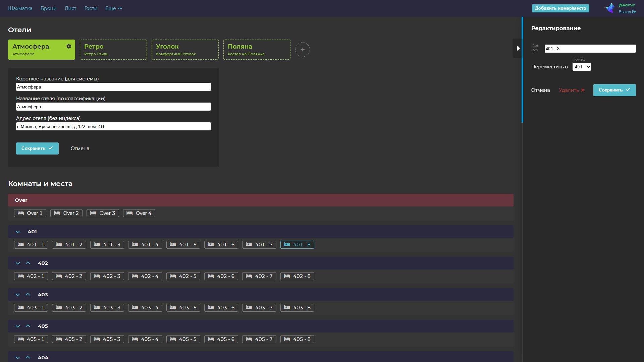Select bed place Over 1
Viewport: 644px width, 362px height.
[x=30, y=213]
